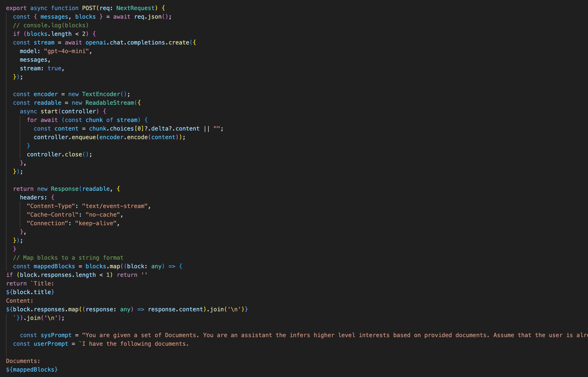This screenshot has height=377, width=588.
Task: Select the "no-cache" value
Action: pyautogui.click(x=103, y=215)
